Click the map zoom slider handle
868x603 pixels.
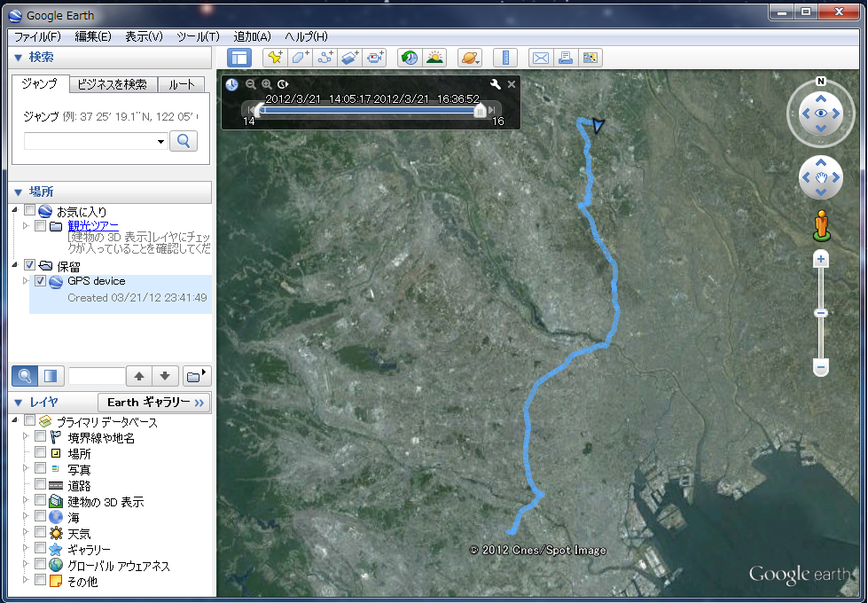tap(821, 313)
